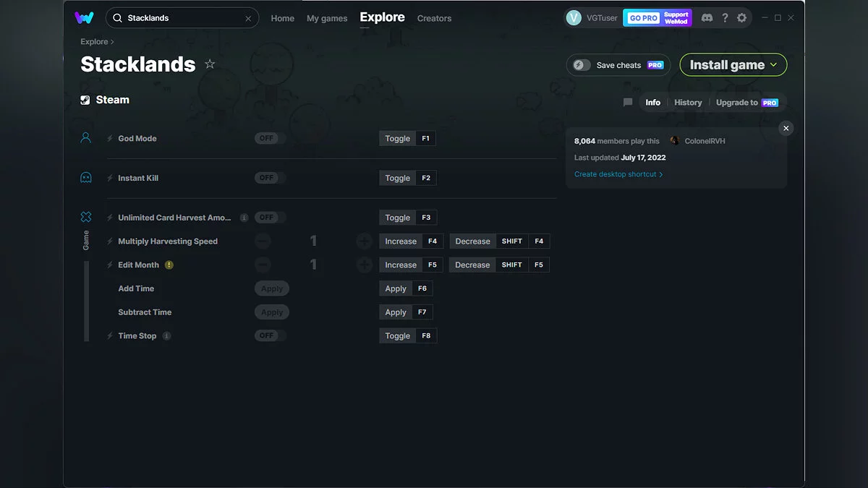Click the Multiply Harvesting Speed value 1
This screenshot has width=868, height=488.
[313, 241]
